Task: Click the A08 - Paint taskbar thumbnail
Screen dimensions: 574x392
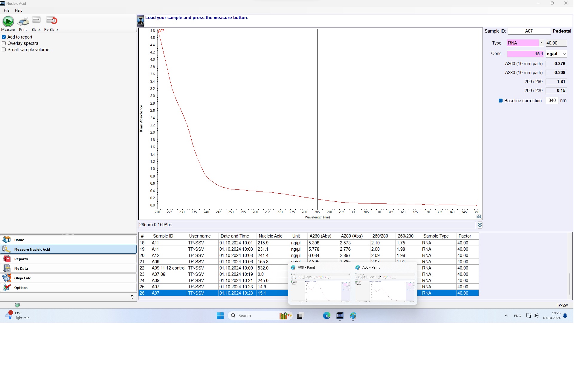Action: pos(320,287)
